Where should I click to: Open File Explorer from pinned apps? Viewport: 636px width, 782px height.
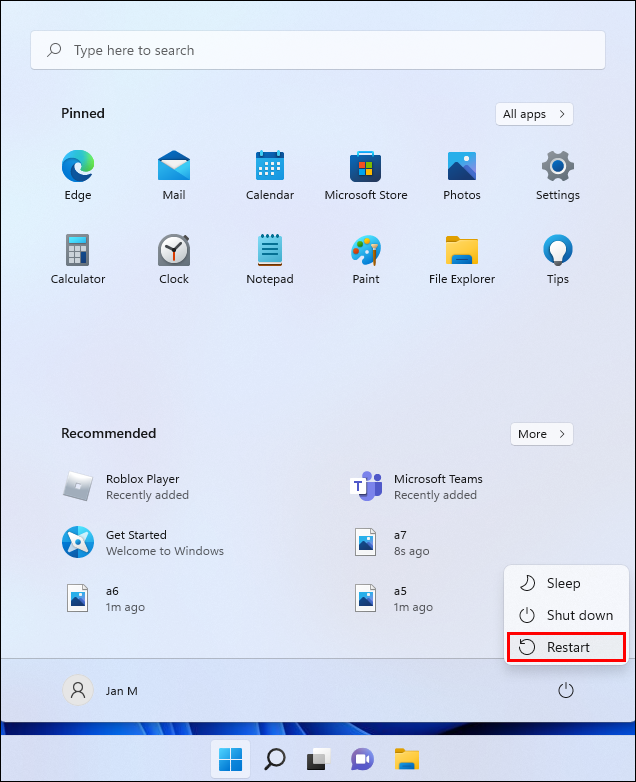coord(462,259)
